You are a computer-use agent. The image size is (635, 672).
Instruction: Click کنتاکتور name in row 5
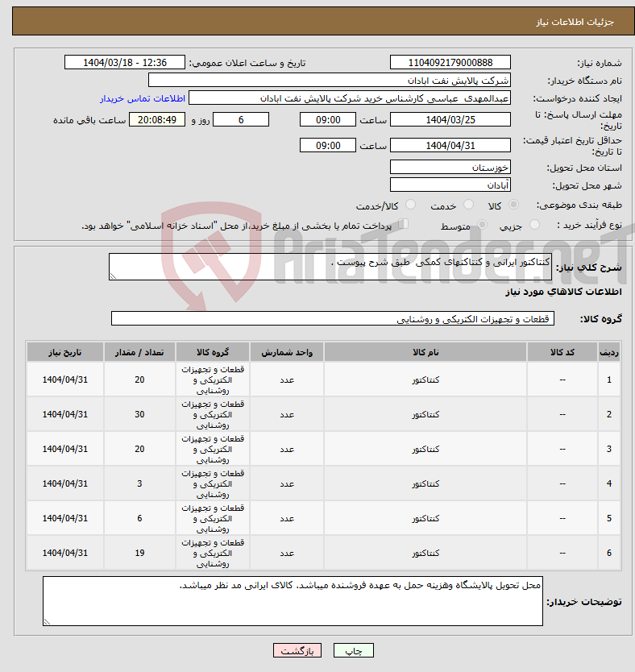point(425,519)
